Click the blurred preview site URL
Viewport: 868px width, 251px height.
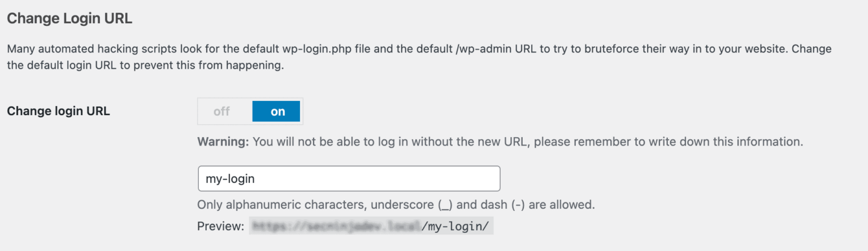(x=336, y=227)
